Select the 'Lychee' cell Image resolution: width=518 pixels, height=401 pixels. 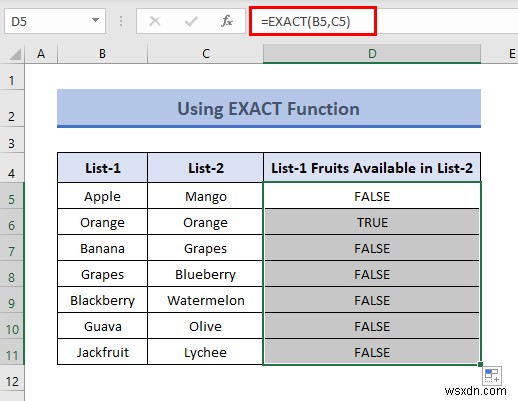205,352
